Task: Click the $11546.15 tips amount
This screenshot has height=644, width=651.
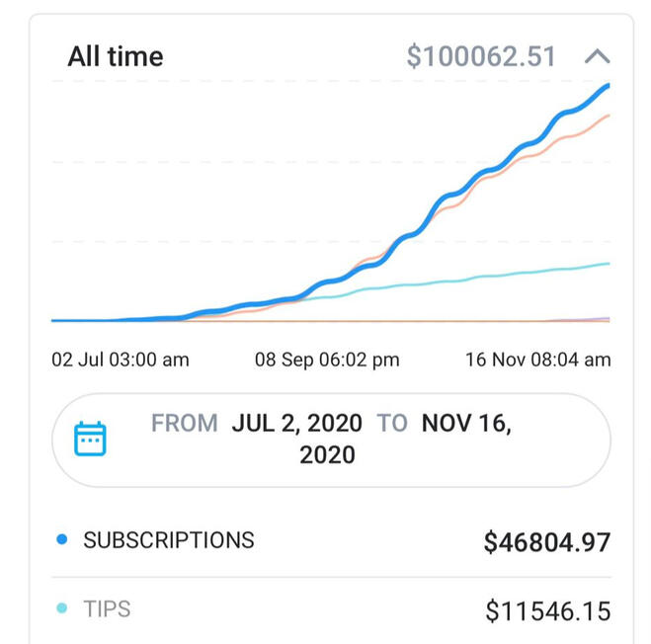Action: click(x=547, y=611)
